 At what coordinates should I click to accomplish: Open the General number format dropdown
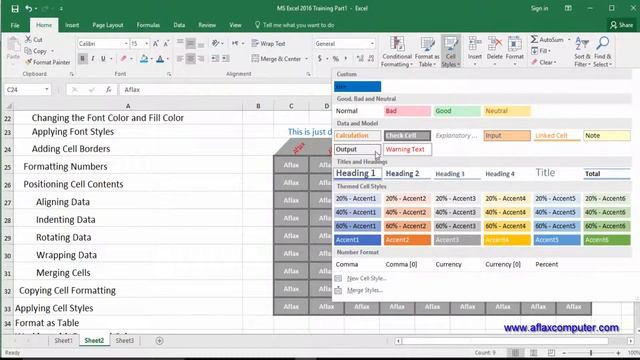pos(372,43)
